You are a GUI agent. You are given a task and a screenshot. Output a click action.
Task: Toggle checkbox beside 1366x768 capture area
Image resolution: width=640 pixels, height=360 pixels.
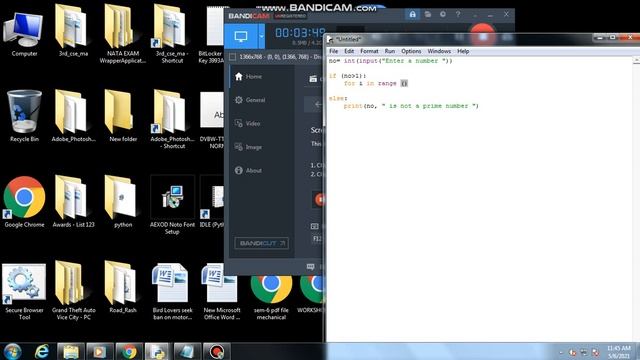pyautogui.click(x=232, y=57)
